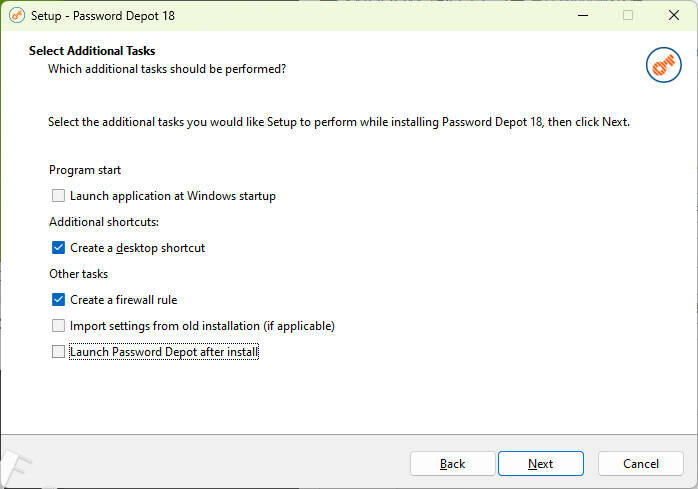Minimize the Setup window

point(582,15)
